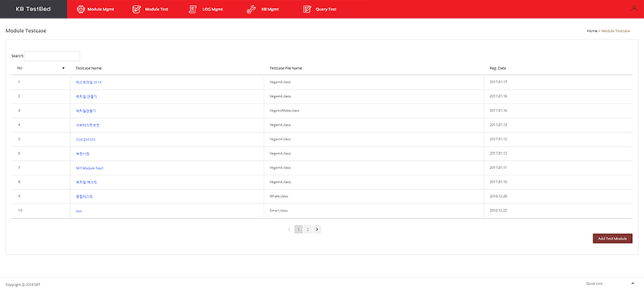Click the KB TestBed logo
Viewport: 644px width, 294px height.
pos(34,9)
